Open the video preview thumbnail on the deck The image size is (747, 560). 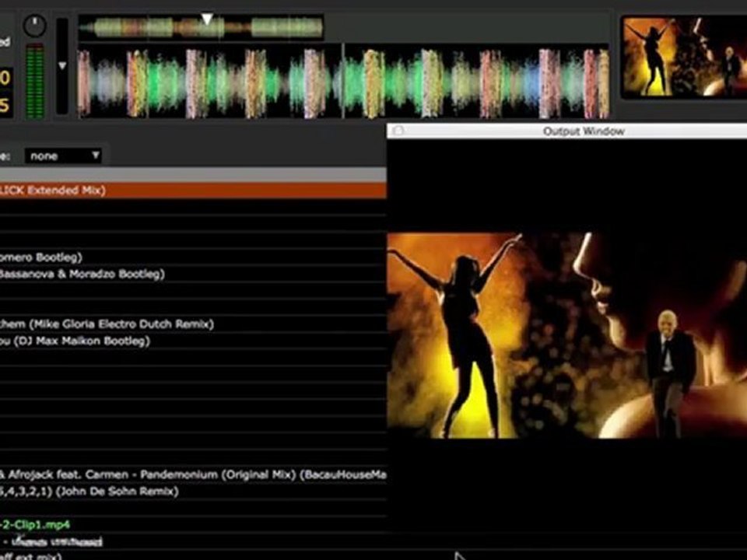(x=684, y=57)
